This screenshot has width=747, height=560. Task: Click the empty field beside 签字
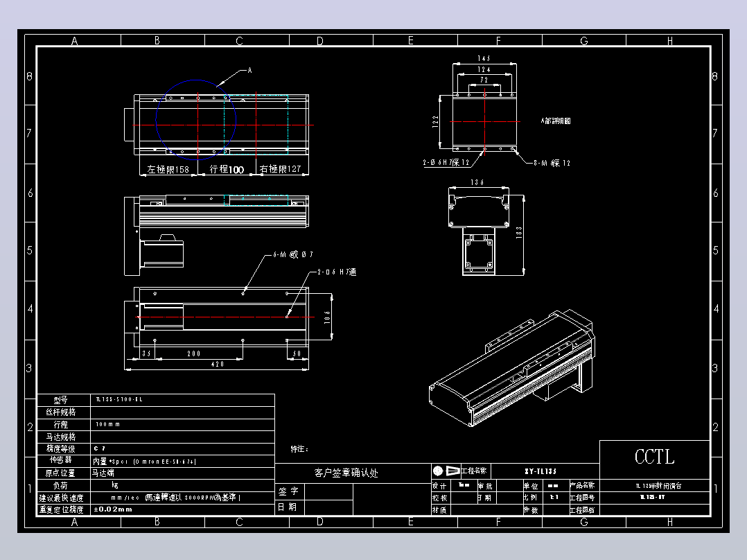[328, 491]
